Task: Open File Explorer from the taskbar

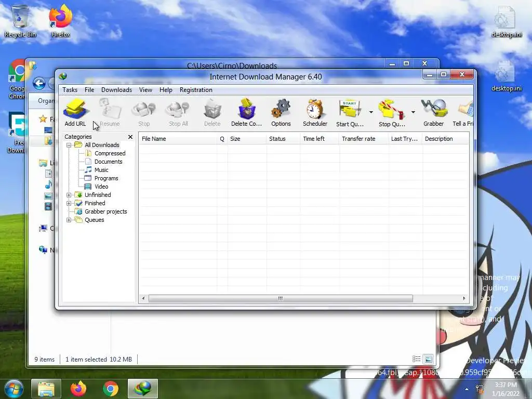Action: (46, 389)
